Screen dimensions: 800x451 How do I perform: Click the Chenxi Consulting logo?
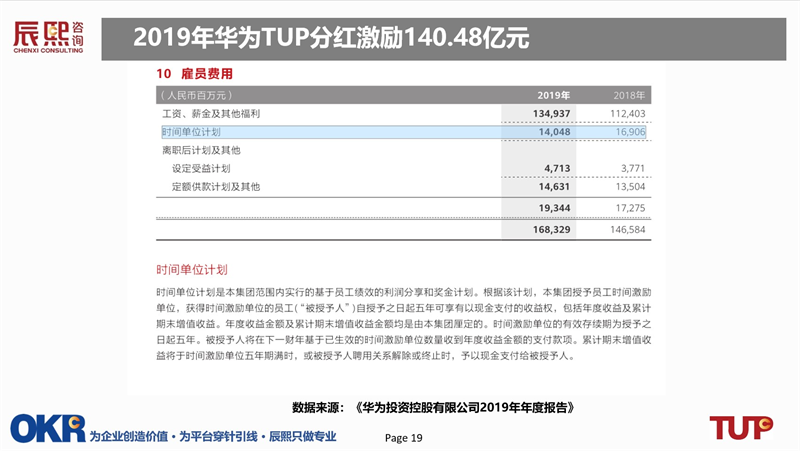48,37
